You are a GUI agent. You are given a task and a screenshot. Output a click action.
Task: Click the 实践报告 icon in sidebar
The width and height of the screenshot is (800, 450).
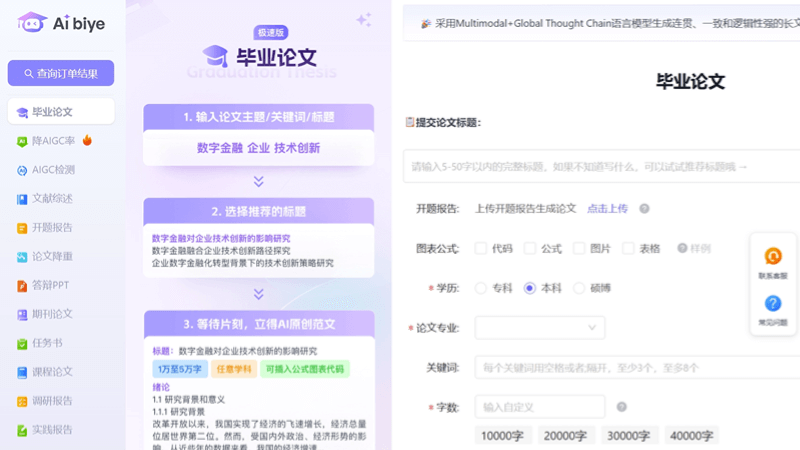click(22, 430)
